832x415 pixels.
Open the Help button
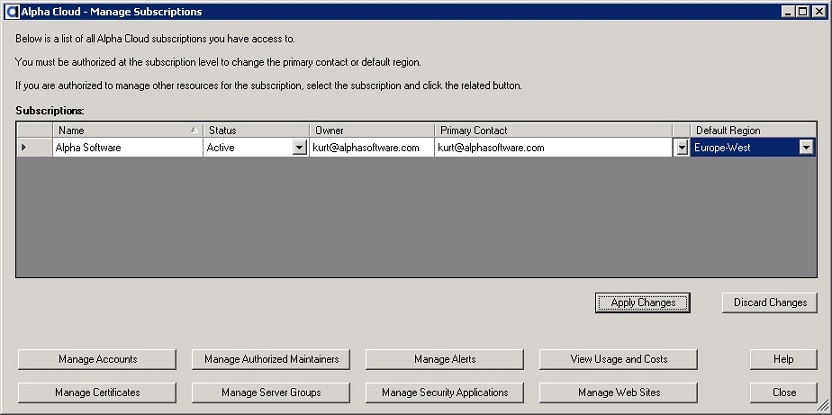pos(784,359)
